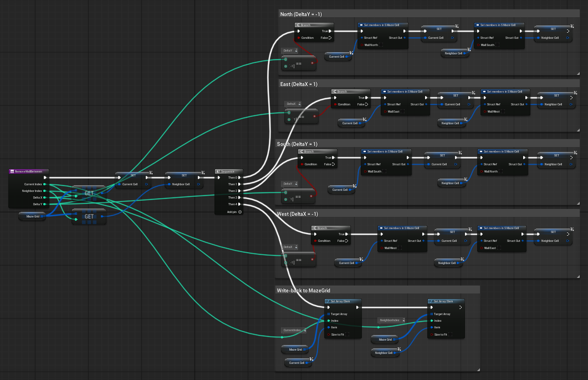Screen dimensions: 588x380
Task: Toggle Size to Fit on first Set Array Elem
Action: coord(347,334)
